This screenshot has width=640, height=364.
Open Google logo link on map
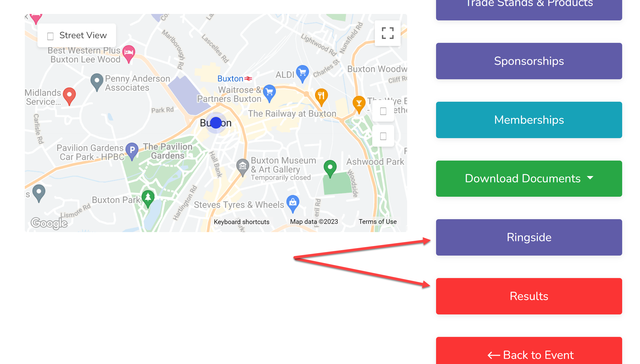tap(49, 223)
